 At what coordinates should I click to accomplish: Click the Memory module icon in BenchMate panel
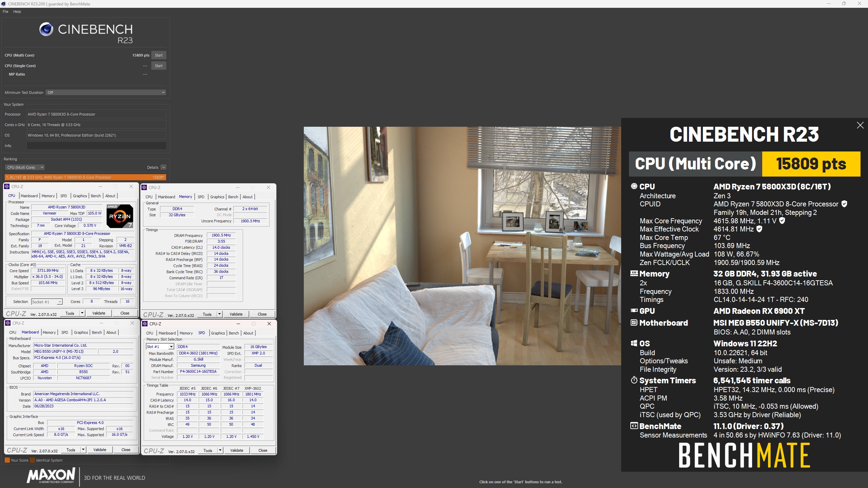pyautogui.click(x=634, y=273)
